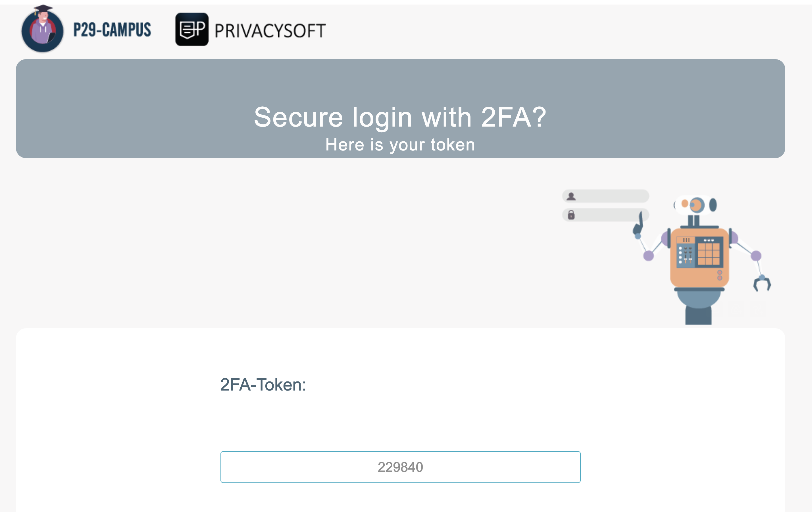Click the illustrated username bar
Screen dimensions: 812x512
(x=610, y=196)
